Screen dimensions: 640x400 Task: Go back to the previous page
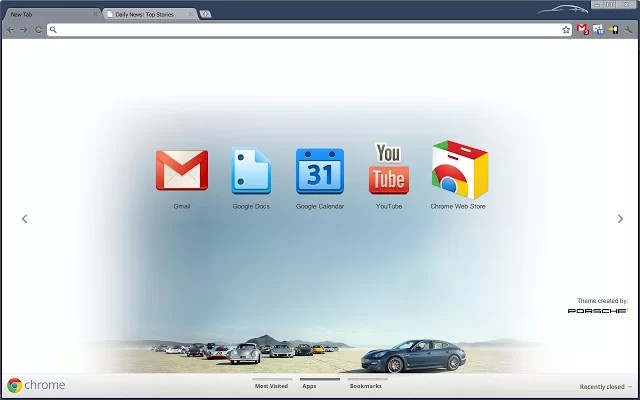[x=10, y=30]
